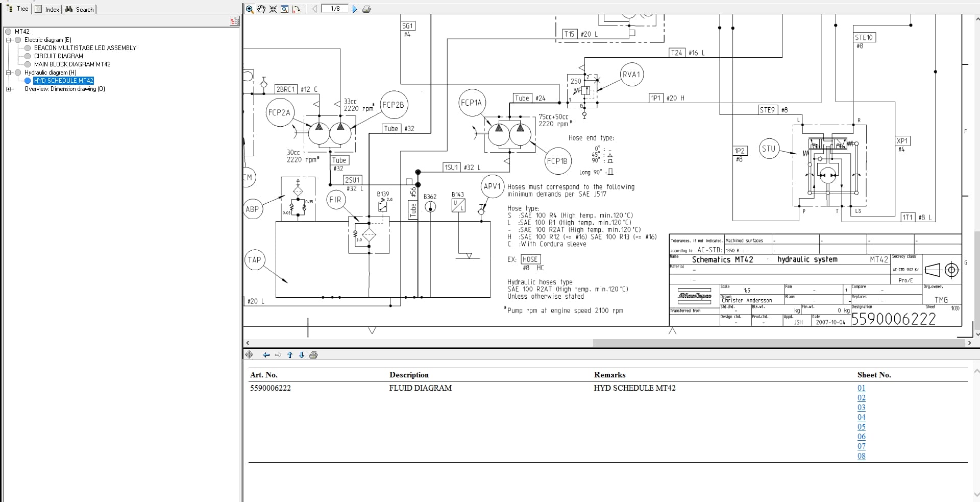This screenshot has width=980, height=502.
Task: Click the blue back arrow in lower toolbar
Action: pos(266,355)
